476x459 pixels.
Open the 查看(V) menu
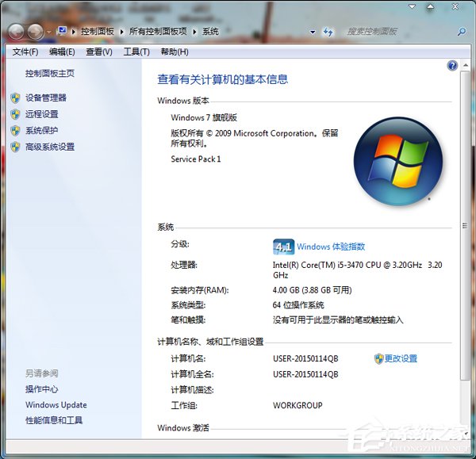99,52
